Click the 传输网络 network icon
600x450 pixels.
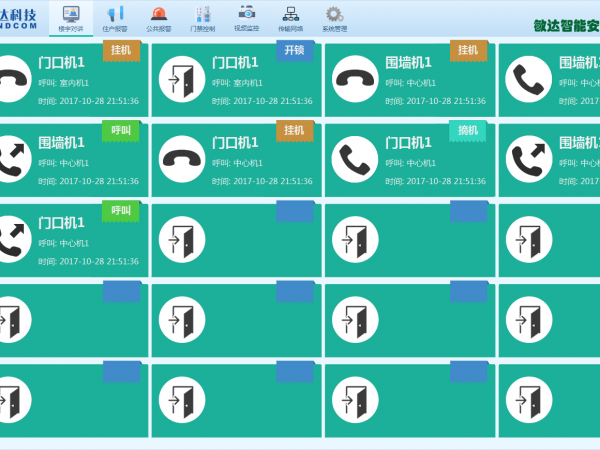tap(290, 14)
